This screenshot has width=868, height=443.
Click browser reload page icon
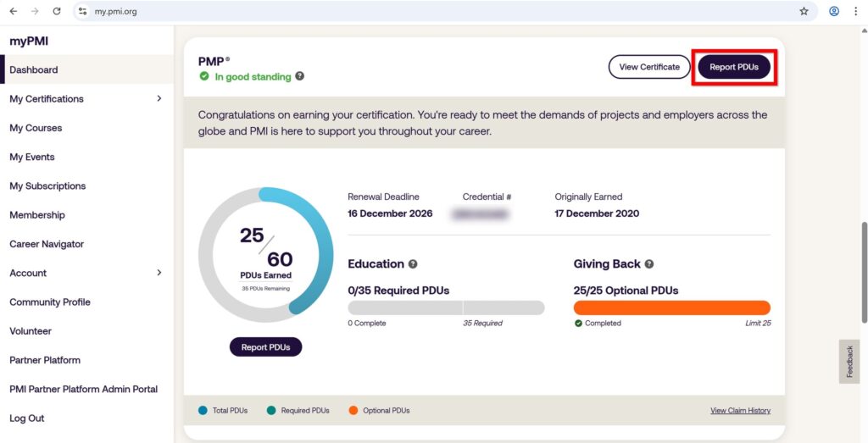click(x=57, y=12)
